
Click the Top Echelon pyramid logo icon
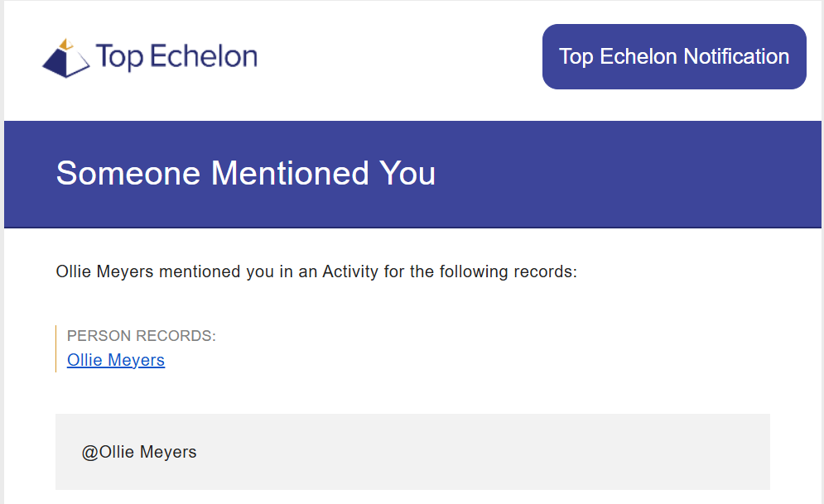pyautogui.click(x=65, y=58)
